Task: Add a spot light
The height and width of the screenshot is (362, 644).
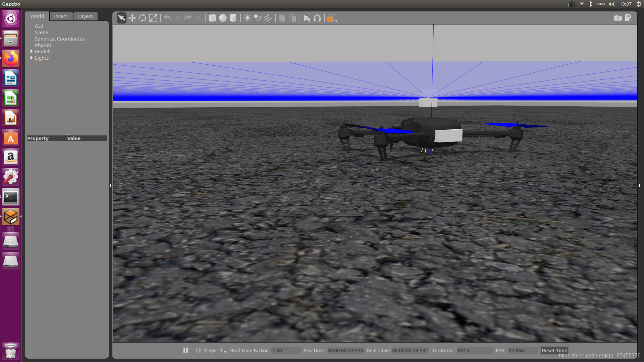Action: pyautogui.click(x=258, y=18)
